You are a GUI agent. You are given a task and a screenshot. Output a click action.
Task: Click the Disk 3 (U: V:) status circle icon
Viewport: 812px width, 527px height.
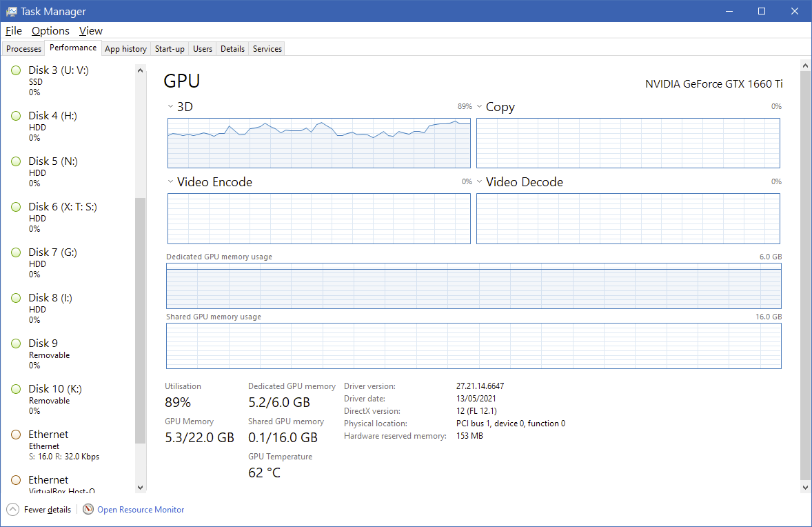[x=16, y=70]
